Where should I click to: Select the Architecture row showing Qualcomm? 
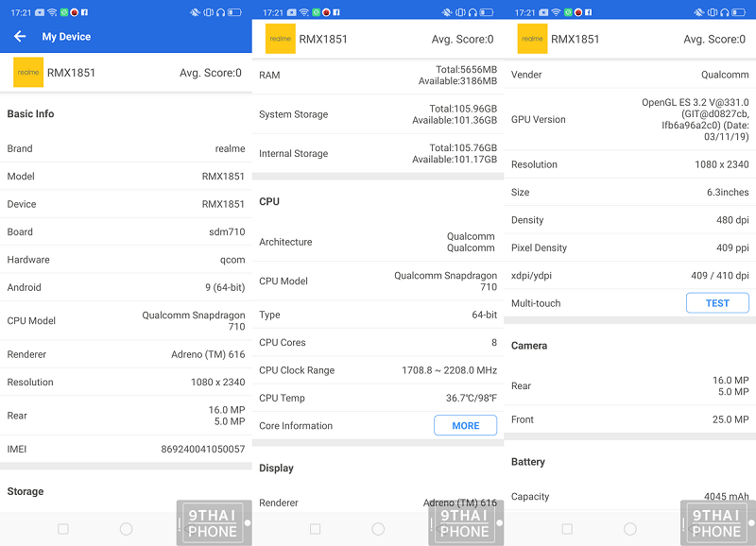tap(378, 242)
